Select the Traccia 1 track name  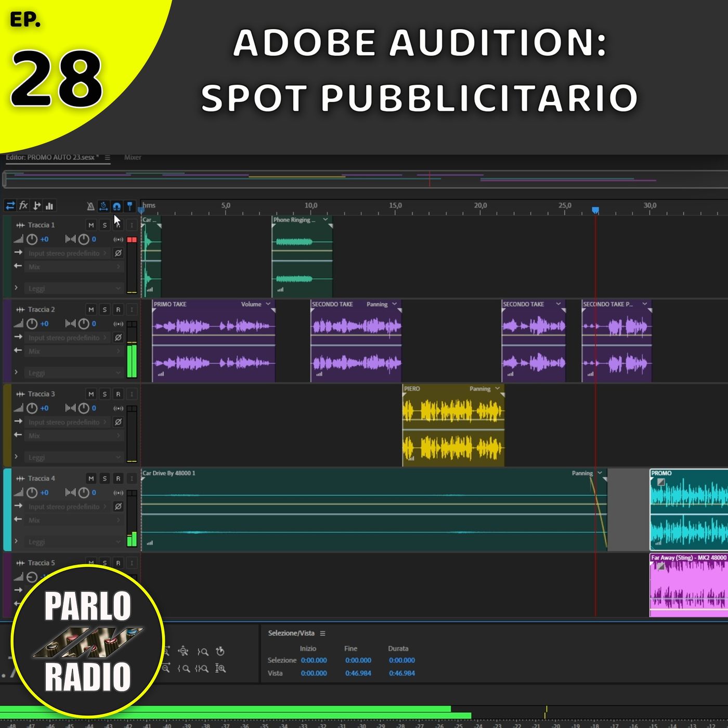pyautogui.click(x=41, y=225)
